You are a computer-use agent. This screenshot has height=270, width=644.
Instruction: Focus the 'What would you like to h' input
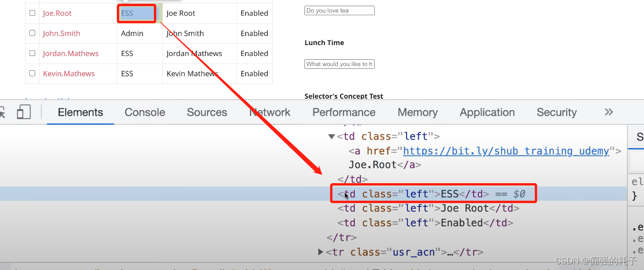pos(339,64)
